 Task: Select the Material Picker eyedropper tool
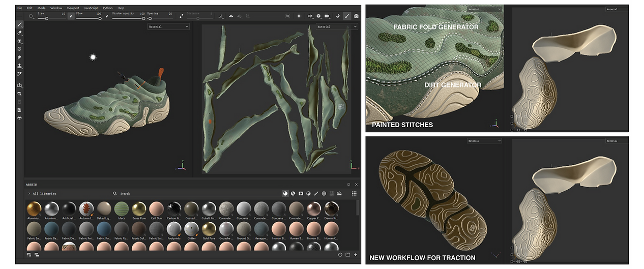click(x=20, y=74)
